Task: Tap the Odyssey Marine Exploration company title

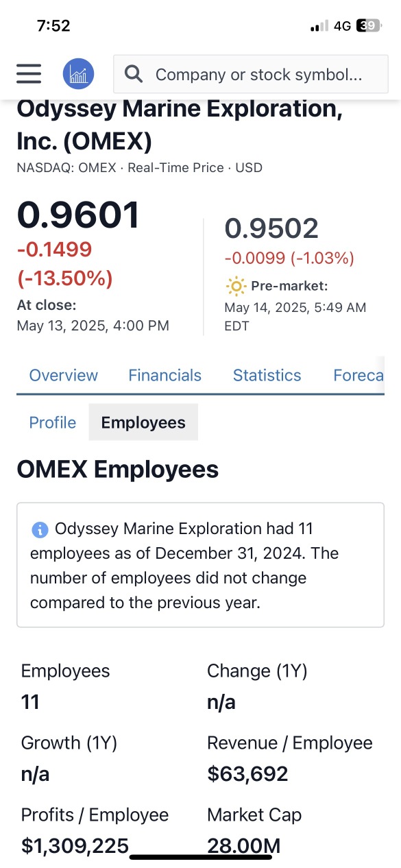Action: click(180, 124)
